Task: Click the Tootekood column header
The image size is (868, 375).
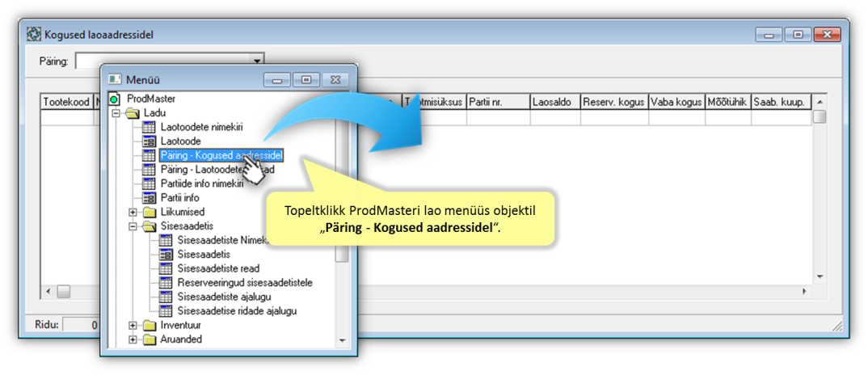Action: (65, 103)
